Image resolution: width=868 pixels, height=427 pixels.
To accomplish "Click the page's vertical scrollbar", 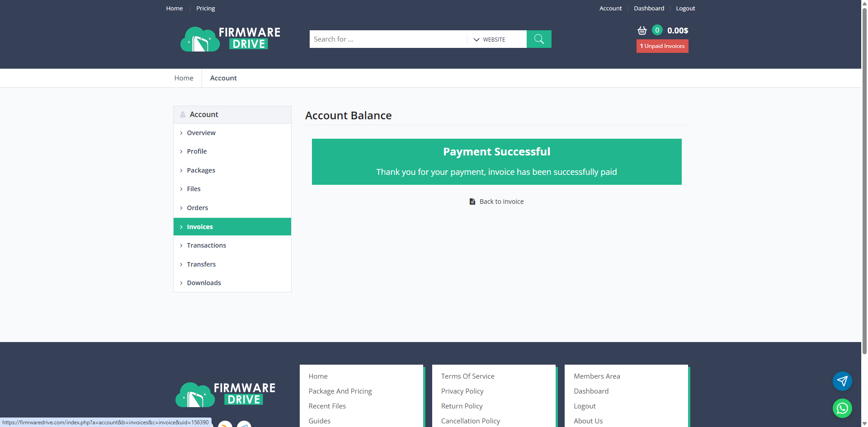I will pos(864,181).
